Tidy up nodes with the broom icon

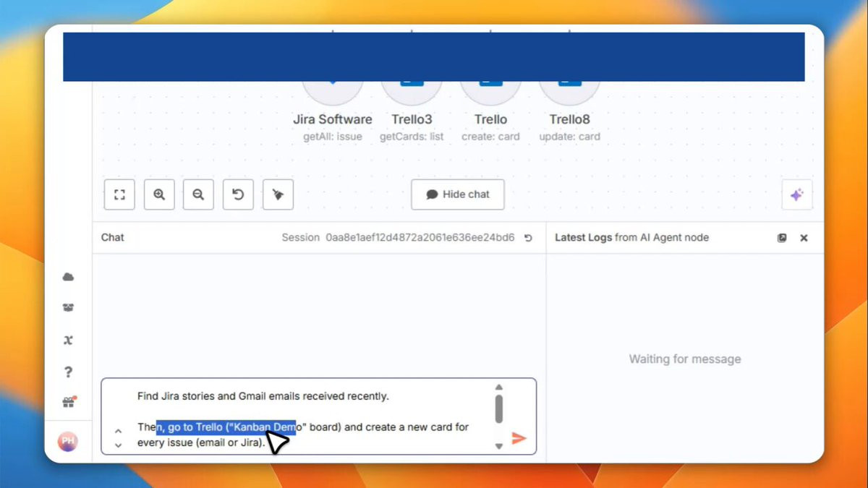pos(278,194)
